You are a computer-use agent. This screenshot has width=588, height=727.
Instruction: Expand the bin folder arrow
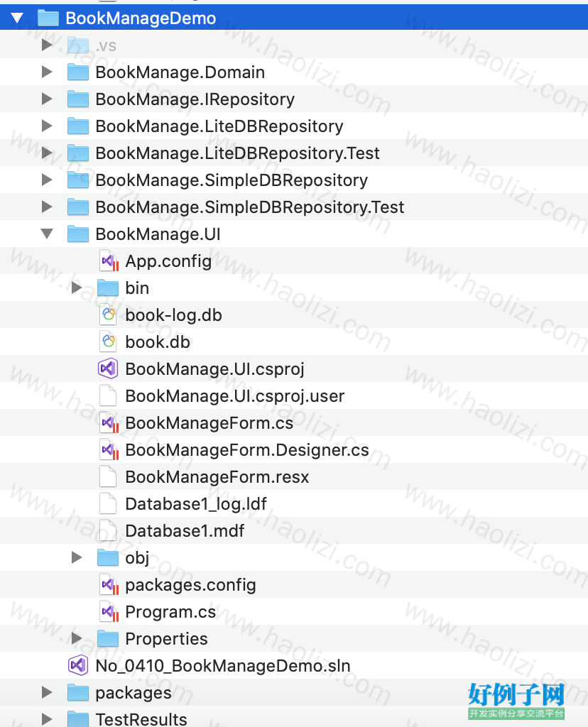[x=77, y=288]
